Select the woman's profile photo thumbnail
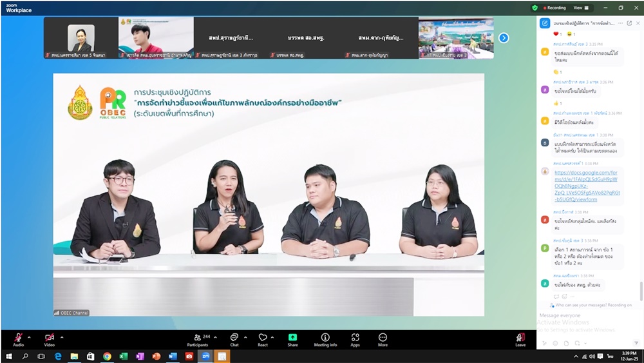 81,38
